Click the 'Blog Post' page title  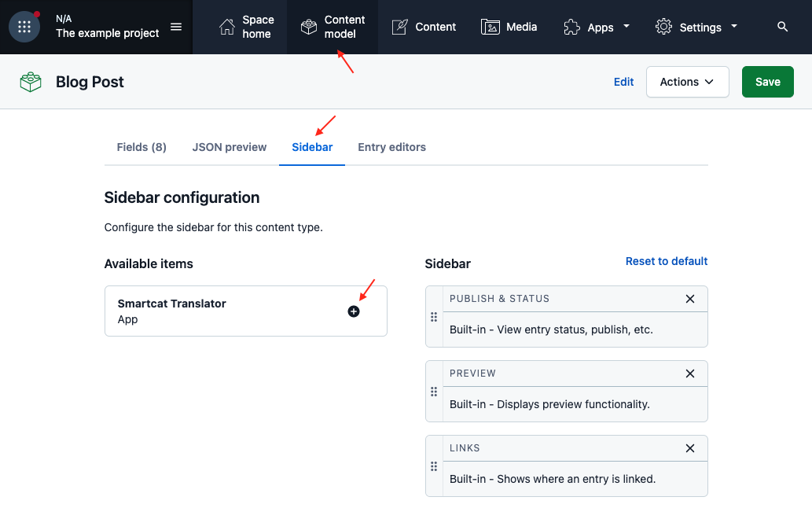tap(90, 82)
